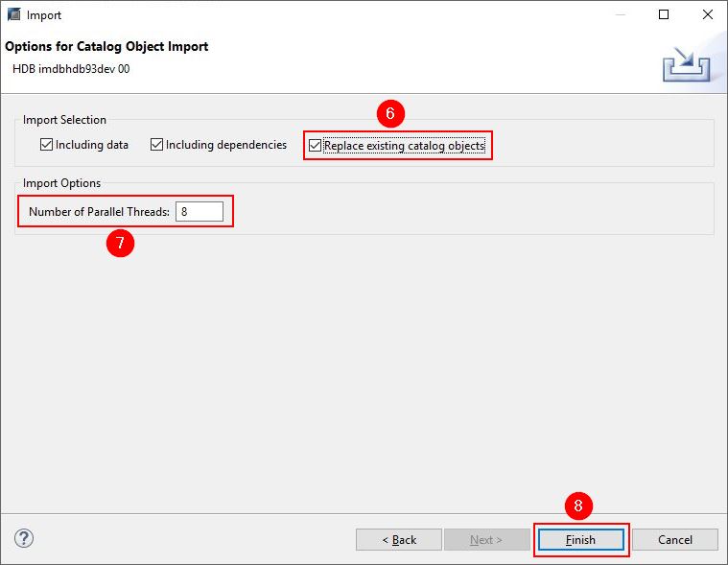Click the red step 7 marker
The width and height of the screenshot is (728, 565).
click(120, 243)
